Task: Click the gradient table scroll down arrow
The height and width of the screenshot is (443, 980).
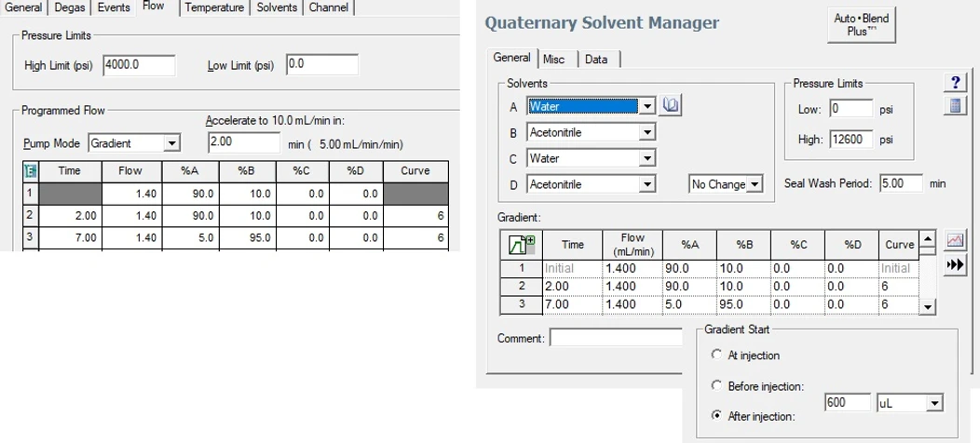Action: click(929, 307)
